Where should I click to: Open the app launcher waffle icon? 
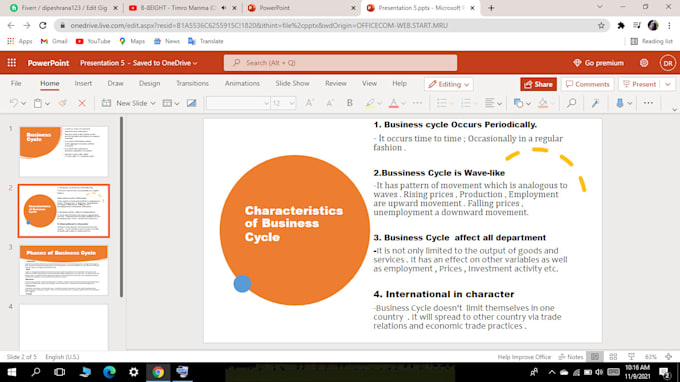click(12, 63)
